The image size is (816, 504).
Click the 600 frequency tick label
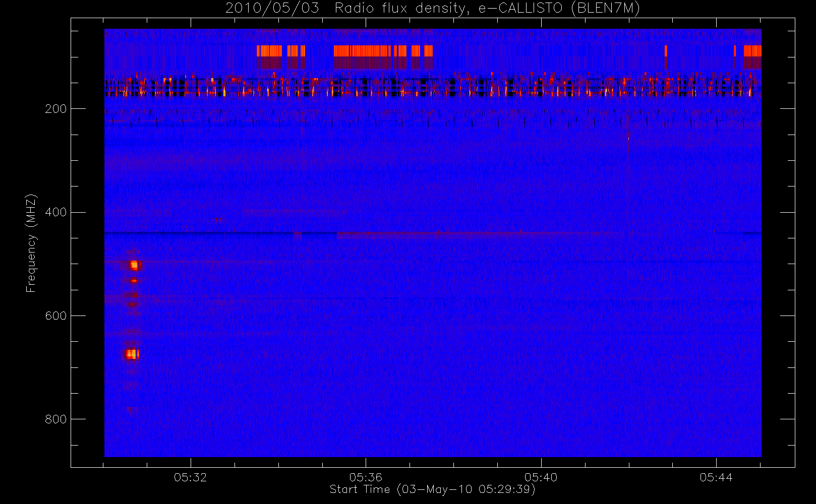click(55, 316)
